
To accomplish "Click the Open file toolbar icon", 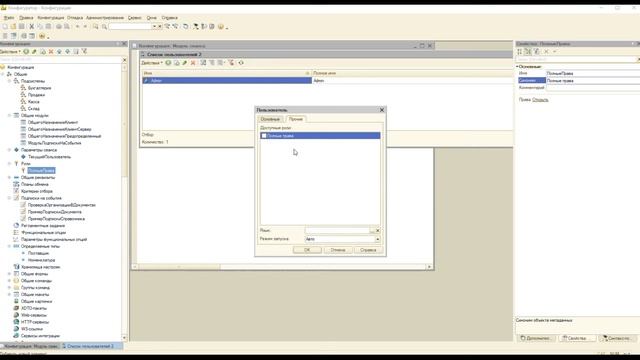I will point(13,27).
